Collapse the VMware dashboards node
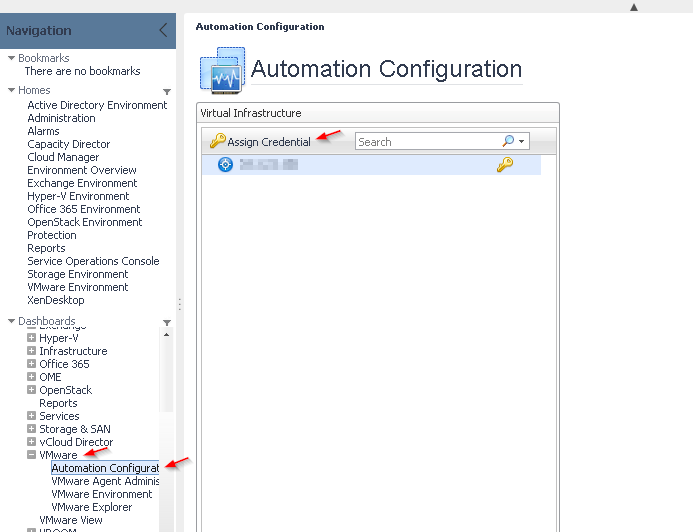Screen dimensions: 693x532 tap(31, 455)
